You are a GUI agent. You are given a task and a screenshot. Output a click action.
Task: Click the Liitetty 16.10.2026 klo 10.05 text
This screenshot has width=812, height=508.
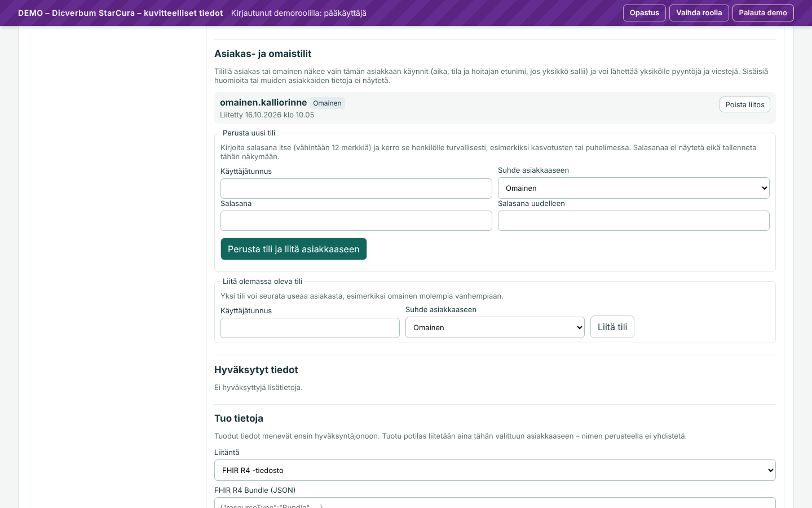pos(267,115)
